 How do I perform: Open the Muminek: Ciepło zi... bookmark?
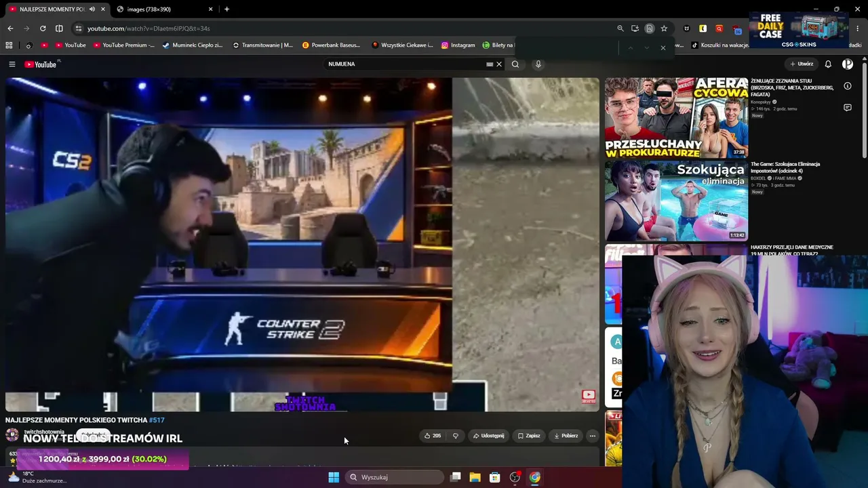193,45
